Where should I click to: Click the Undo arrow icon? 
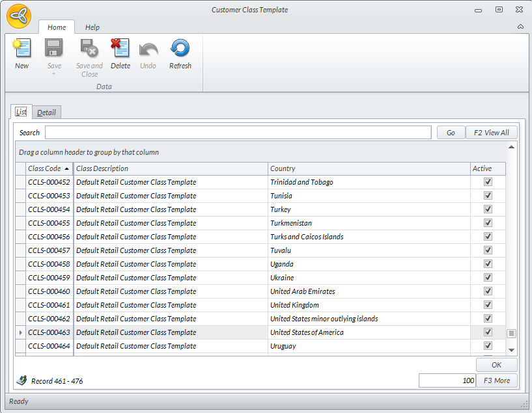coord(148,49)
